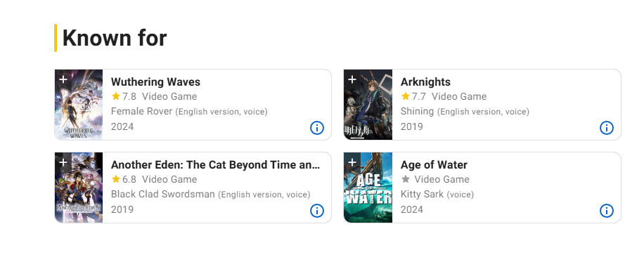Open info icon for Age of Water
Screen dimensions: 644x255
[606, 211]
